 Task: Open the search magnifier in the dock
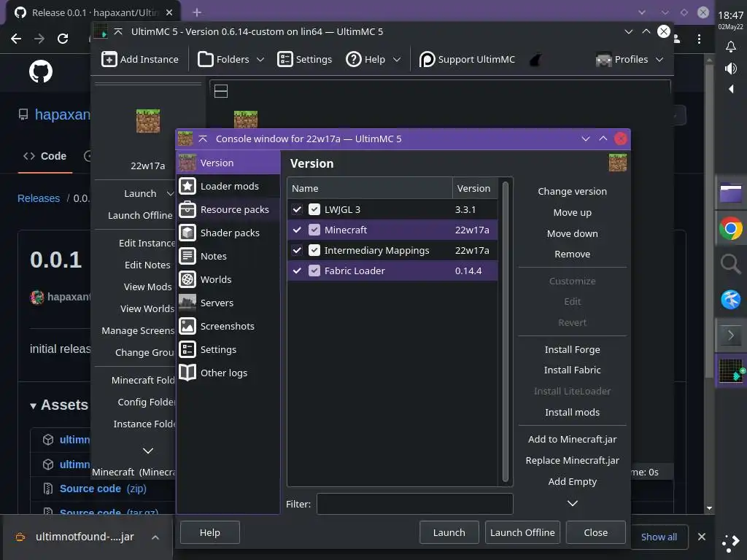tap(730, 264)
